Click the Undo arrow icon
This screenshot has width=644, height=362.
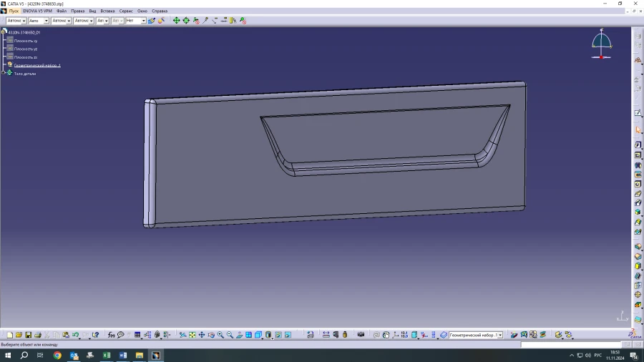[x=75, y=335]
